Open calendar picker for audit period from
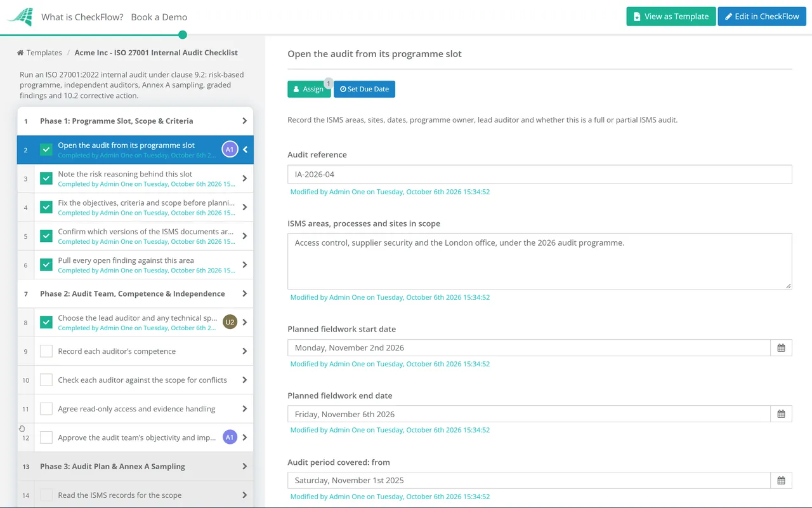Image resolution: width=812 pixels, height=508 pixels. click(x=781, y=480)
